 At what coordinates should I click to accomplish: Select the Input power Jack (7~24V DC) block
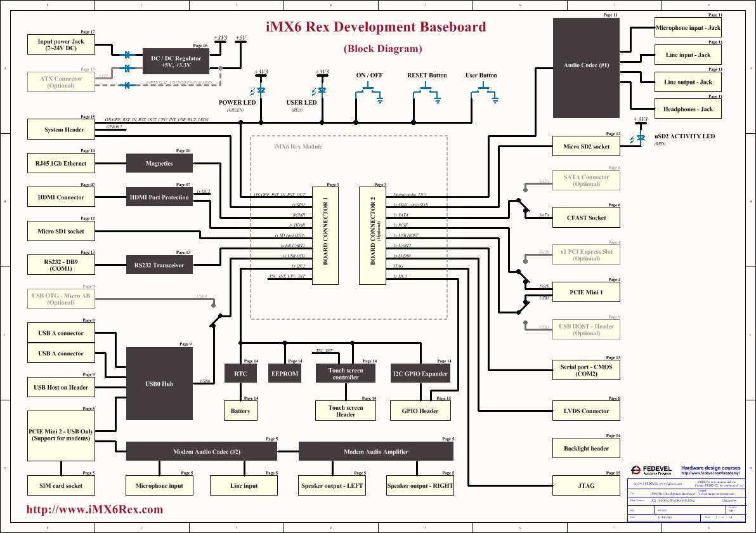(62, 45)
